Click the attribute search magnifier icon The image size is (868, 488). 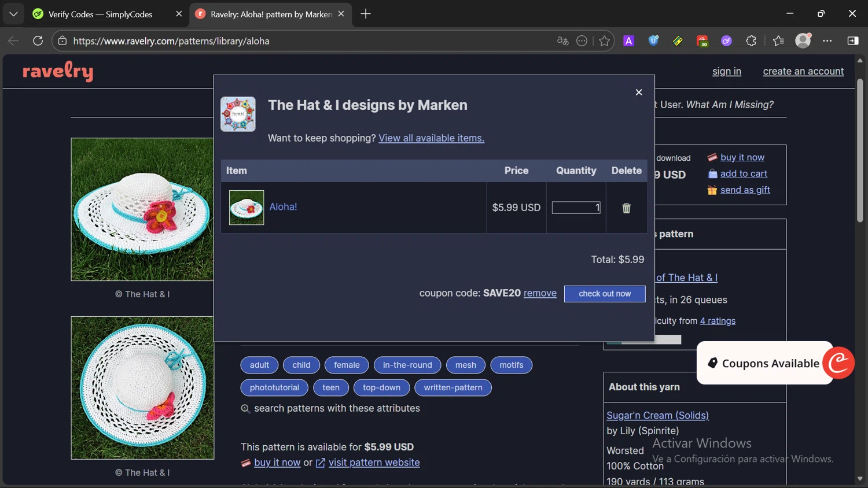pyautogui.click(x=245, y=409)
